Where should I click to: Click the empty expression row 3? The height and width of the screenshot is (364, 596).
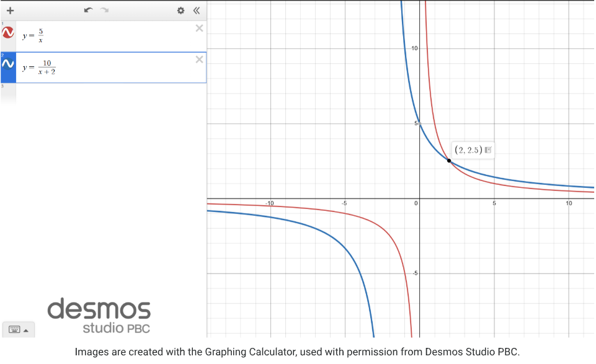104,94
